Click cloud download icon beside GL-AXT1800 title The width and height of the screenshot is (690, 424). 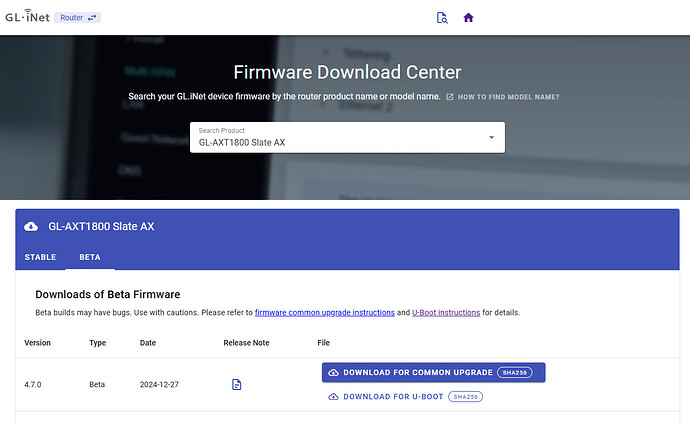(31, 227)
